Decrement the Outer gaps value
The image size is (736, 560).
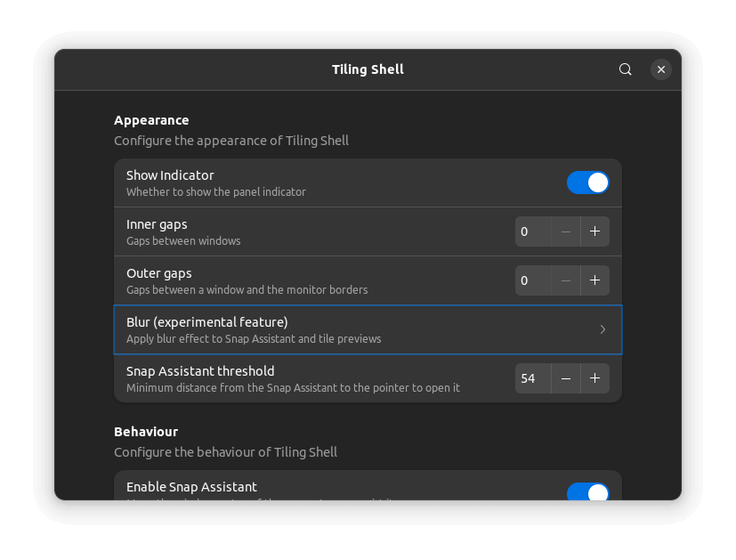(566, 280)
